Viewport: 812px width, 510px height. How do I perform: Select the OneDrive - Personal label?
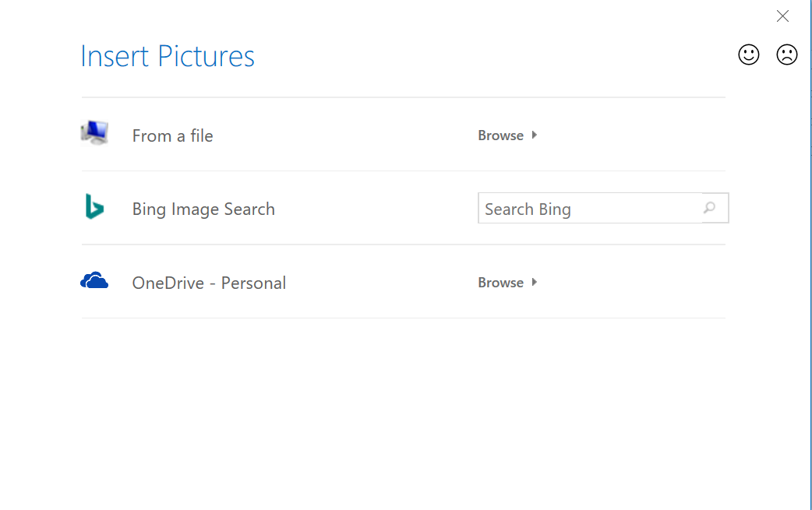click(x=209, y=283)
